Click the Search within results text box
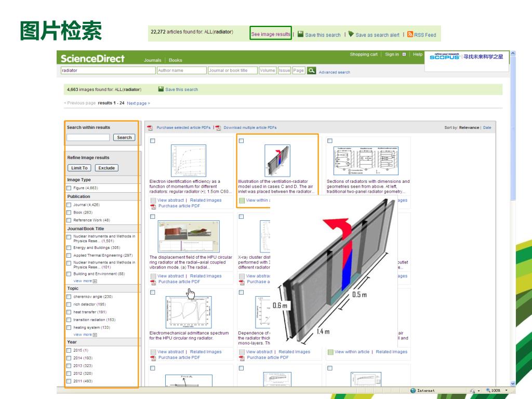This screenshot has height=399, width=532. tap(88, 137)
